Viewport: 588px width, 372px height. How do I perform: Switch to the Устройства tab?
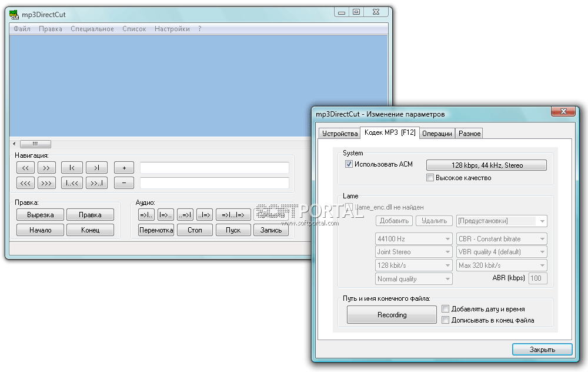(340, 134)
